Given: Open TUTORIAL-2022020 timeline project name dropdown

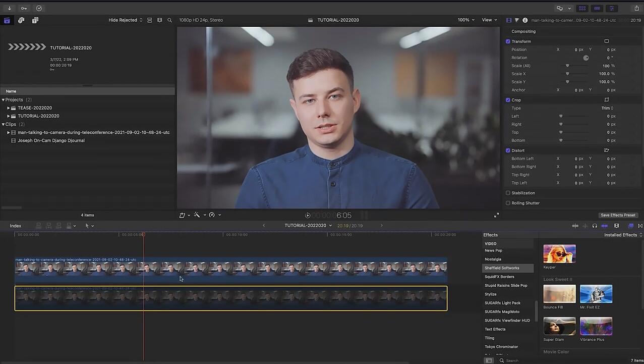Looking at the screenshot, I should tap(308, 226).
